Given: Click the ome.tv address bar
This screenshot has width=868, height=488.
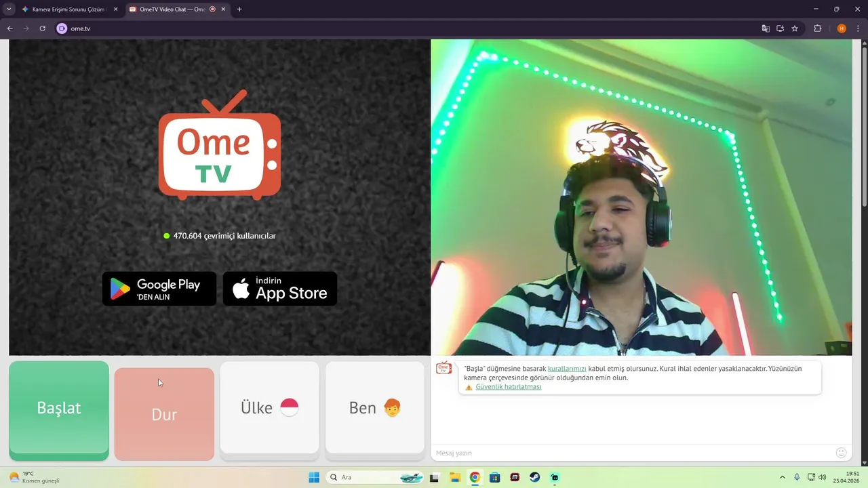Looking at the screenshot, I should pyautogui.click(x=407, y=28).
